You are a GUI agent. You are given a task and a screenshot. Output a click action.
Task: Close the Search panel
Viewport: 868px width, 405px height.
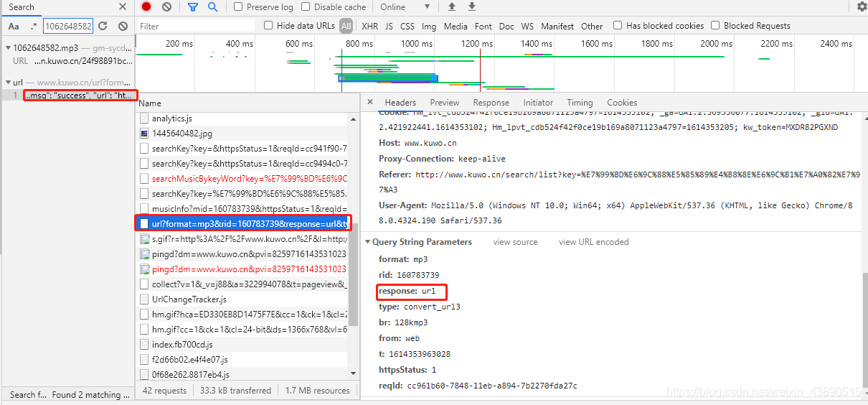[x=123, y=6]
